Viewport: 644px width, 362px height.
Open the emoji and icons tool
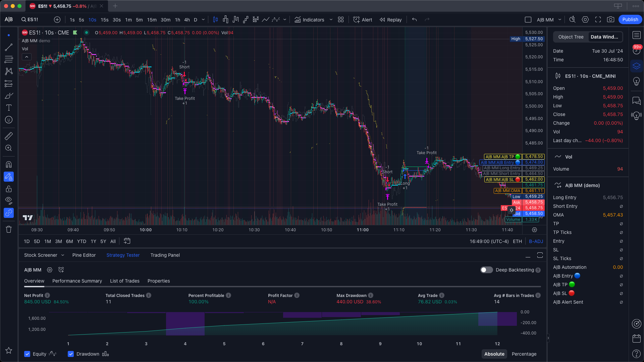point(9,120)
